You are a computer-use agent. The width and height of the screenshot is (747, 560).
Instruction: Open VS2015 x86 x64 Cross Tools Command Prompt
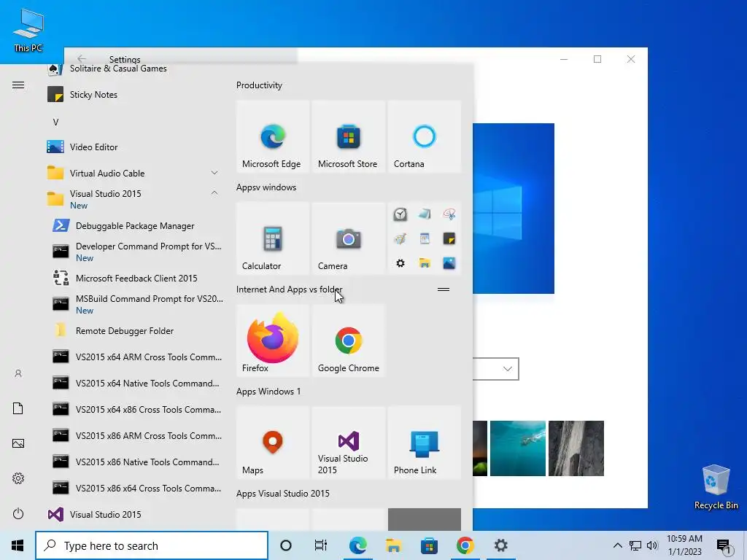(x=135, y=488)
